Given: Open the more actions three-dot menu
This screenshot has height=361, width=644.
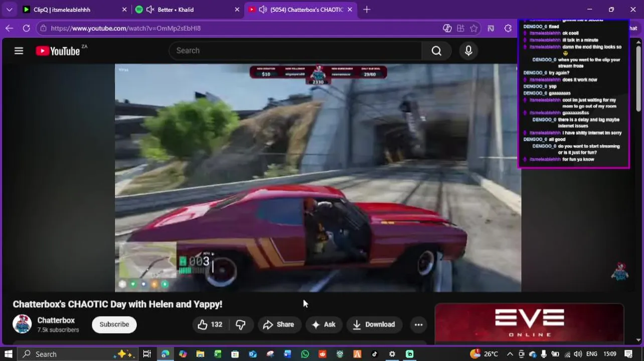Looking at the screenshot, I should (x=418, y=324).
